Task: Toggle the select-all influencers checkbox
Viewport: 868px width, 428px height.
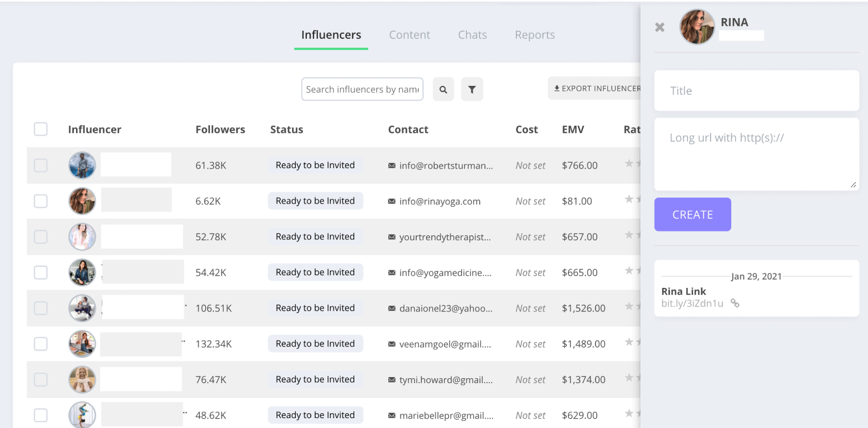Action: point(40,129)
